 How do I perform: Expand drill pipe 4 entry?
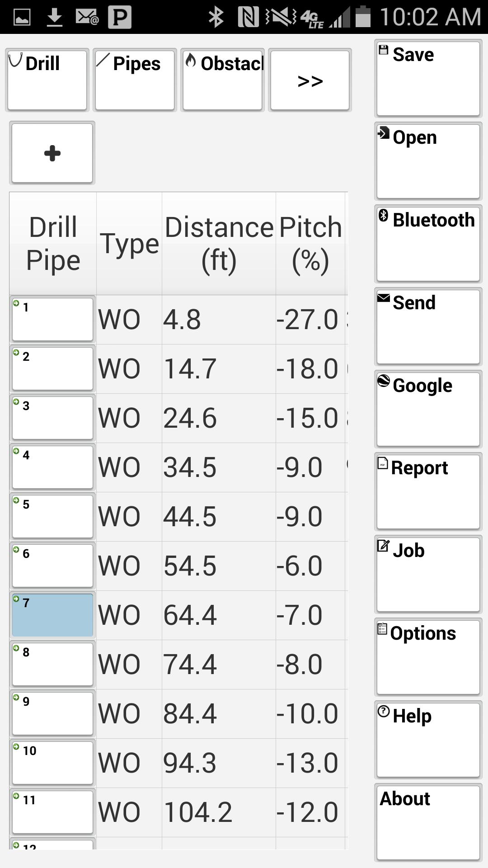coord(52,467)
